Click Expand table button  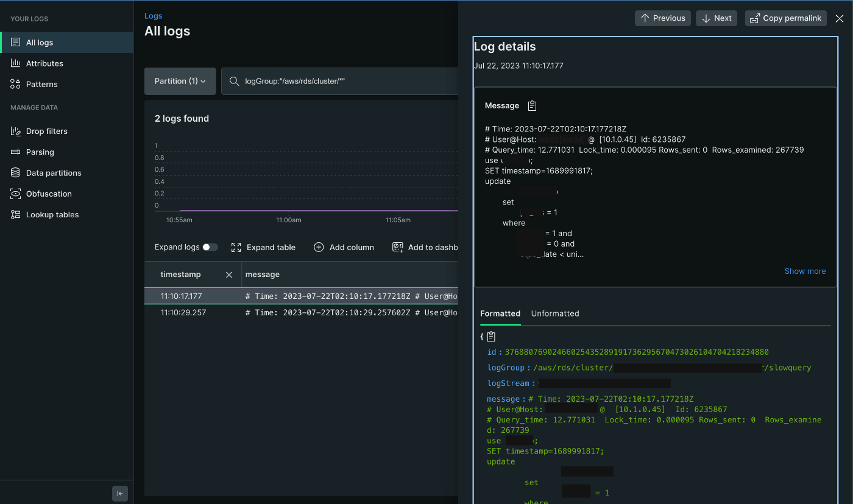click(x=263, y=247)
